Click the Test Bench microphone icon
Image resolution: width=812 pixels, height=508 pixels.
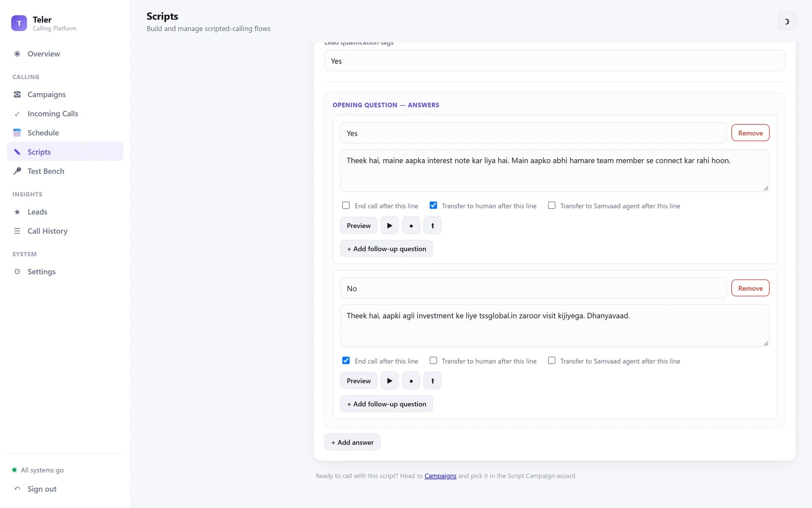pos(17,171)
